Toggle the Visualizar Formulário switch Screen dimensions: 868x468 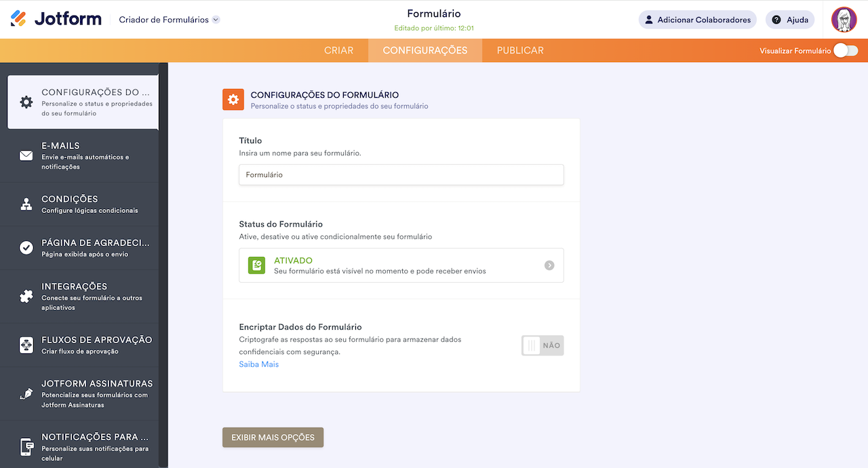pos(845,50)
